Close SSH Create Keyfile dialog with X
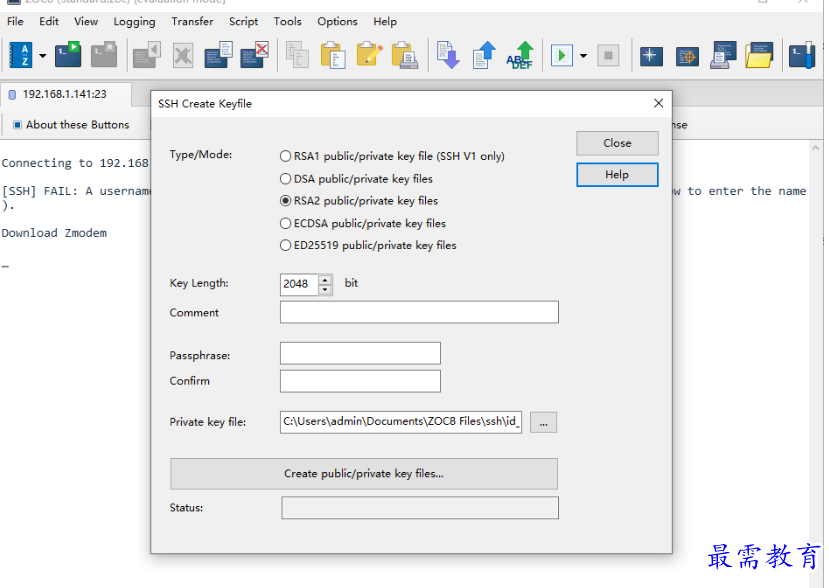This screenshot has height=588, width=829. pyautogui.click(x=658, y=103)
